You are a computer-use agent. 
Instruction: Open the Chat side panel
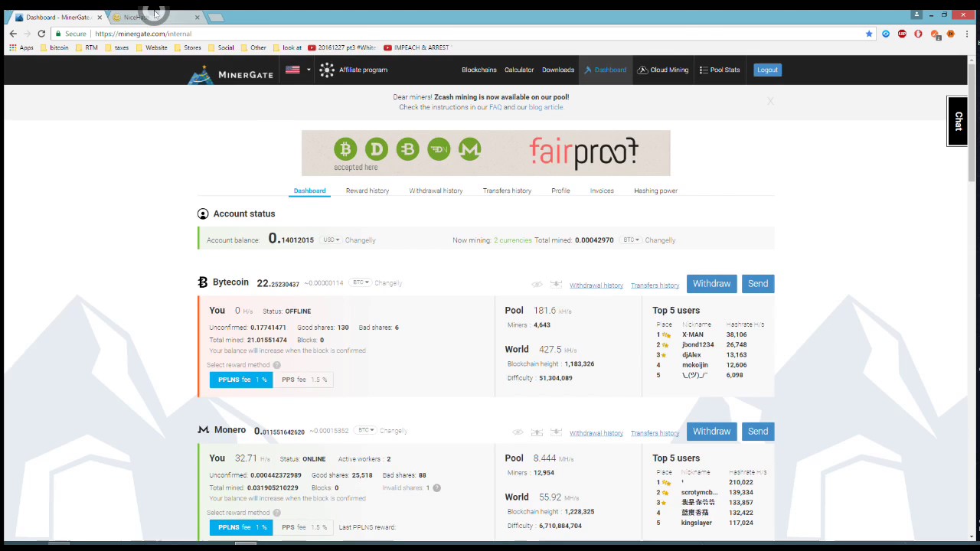(958, 121)
